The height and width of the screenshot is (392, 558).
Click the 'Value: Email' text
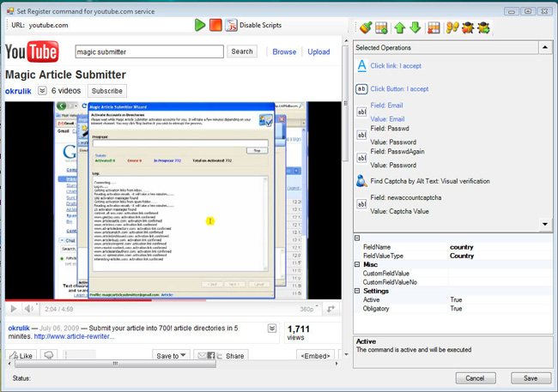(387, 119)
